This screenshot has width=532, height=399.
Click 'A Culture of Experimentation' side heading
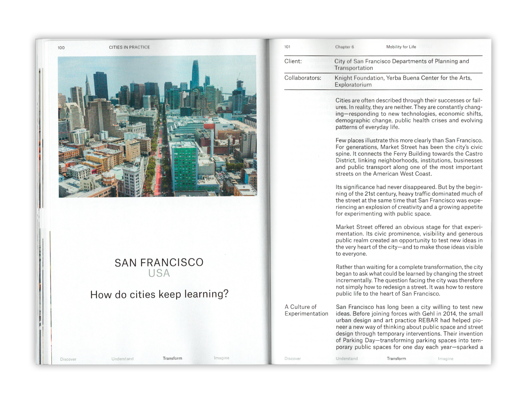306,310
